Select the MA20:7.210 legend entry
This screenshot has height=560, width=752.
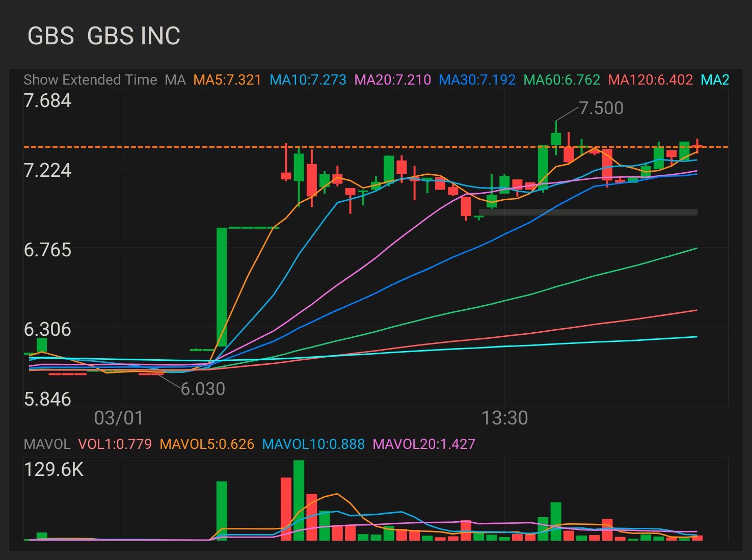[x=392, y=80]
